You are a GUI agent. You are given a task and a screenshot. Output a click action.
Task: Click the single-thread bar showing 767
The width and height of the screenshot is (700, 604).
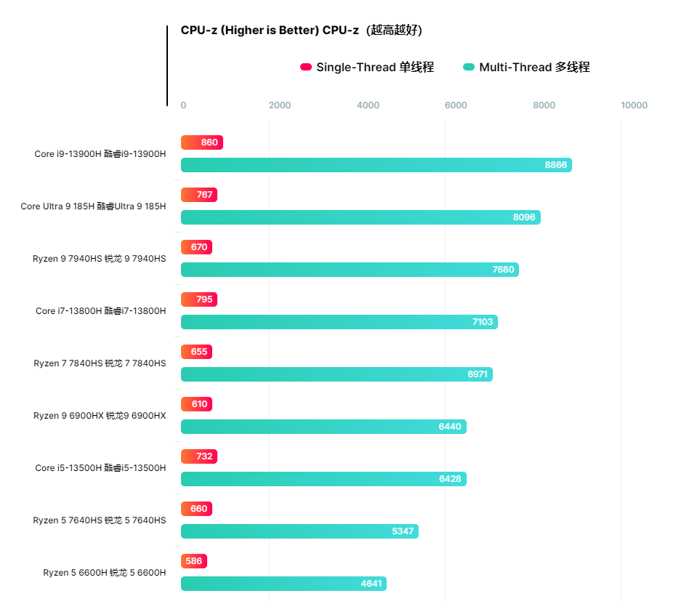tap(198, 195)
